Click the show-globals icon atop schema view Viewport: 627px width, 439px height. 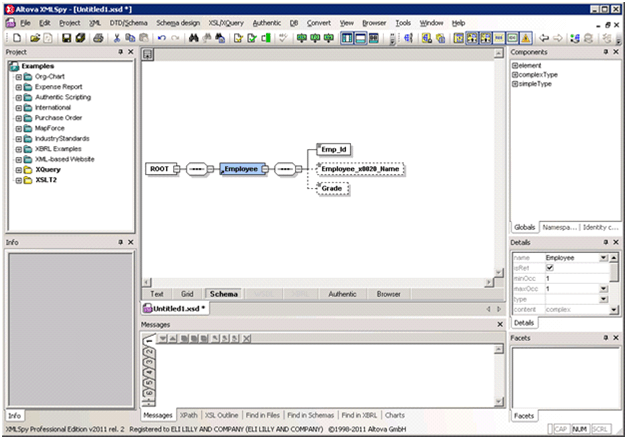point(148,55)
